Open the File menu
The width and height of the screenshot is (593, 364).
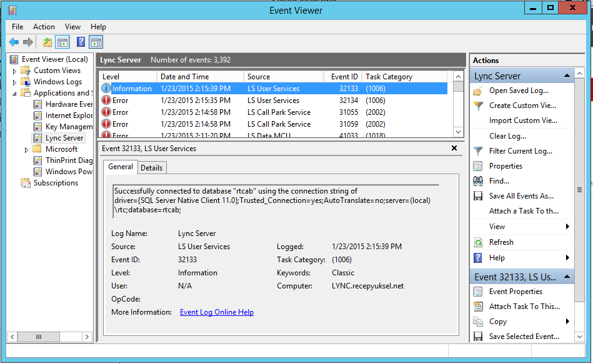tap(17, 27)
